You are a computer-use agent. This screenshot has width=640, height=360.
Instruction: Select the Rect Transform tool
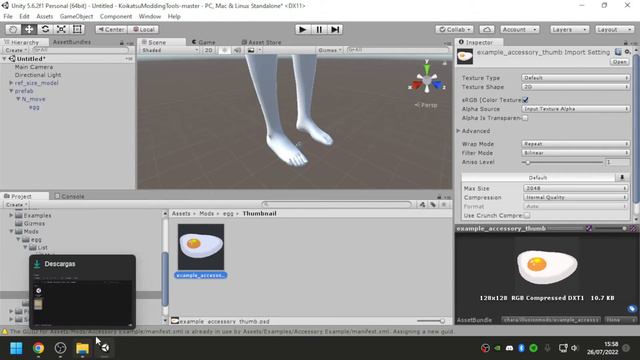tap(77, 29)
